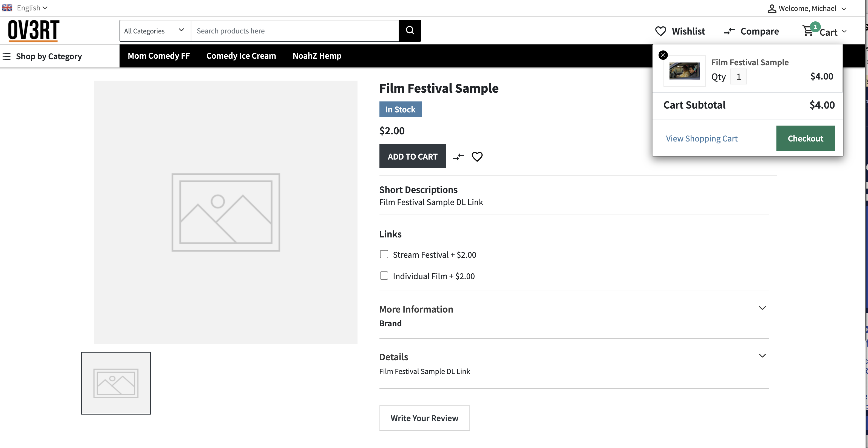Click the Short Descriptions heading
Viewport: 868px width, 448px height.
point(418,190)
